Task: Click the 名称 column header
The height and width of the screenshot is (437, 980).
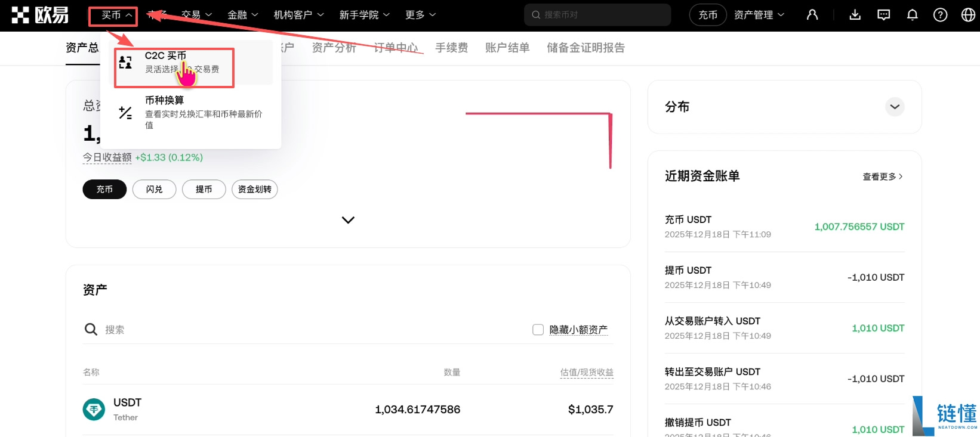Action: (91, 372)
